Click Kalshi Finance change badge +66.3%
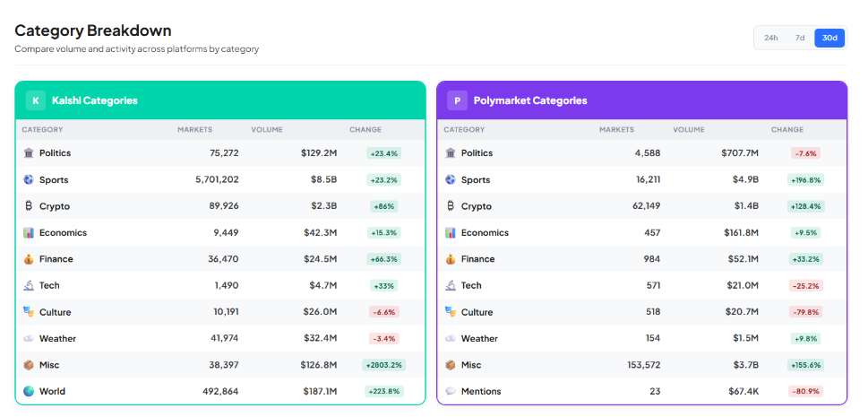The height and width of the screenshot is (417, 868). [384, 259]
